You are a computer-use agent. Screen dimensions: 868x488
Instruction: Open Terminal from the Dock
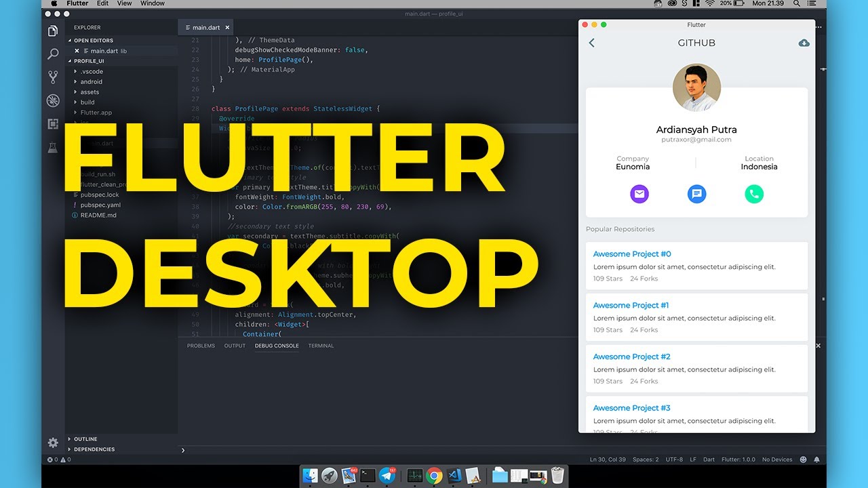pyautogui.click(x=368, y=476)
